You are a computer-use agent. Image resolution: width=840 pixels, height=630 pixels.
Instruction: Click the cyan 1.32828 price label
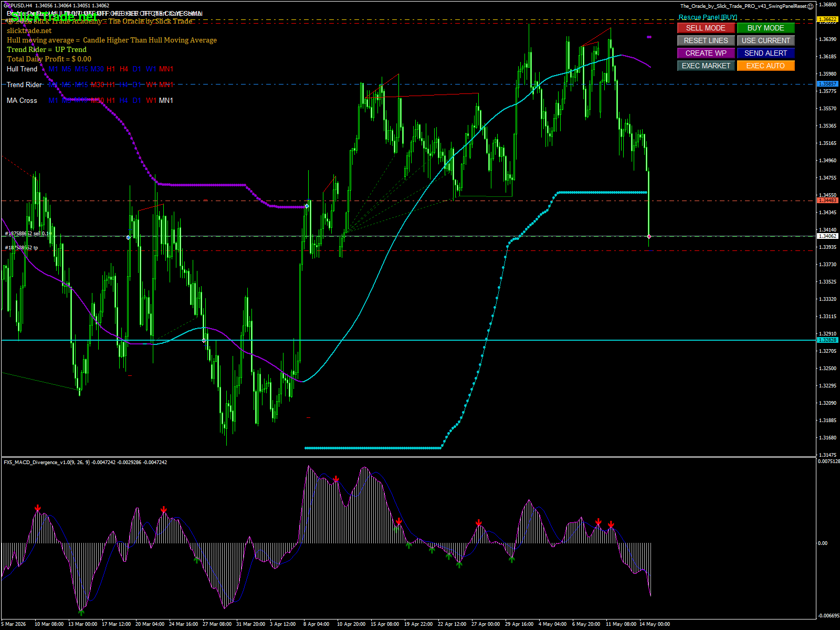pos(828,340)
